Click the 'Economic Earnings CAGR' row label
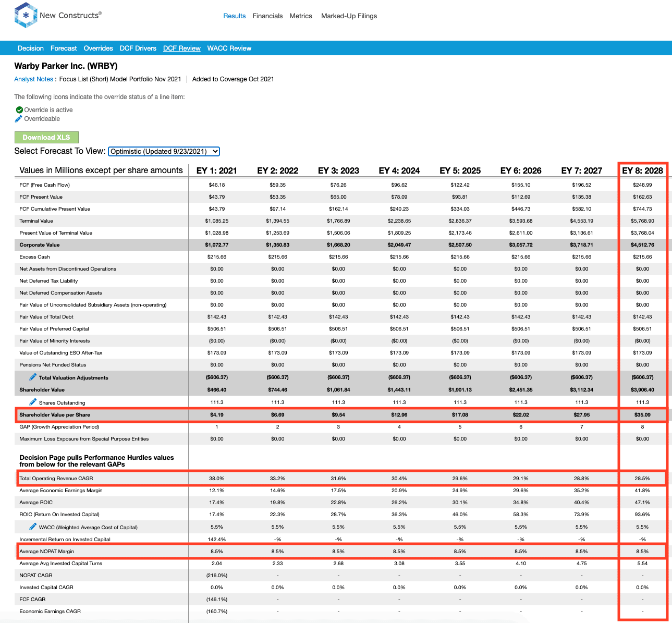The image size is (672, 623). coord(50,612)
